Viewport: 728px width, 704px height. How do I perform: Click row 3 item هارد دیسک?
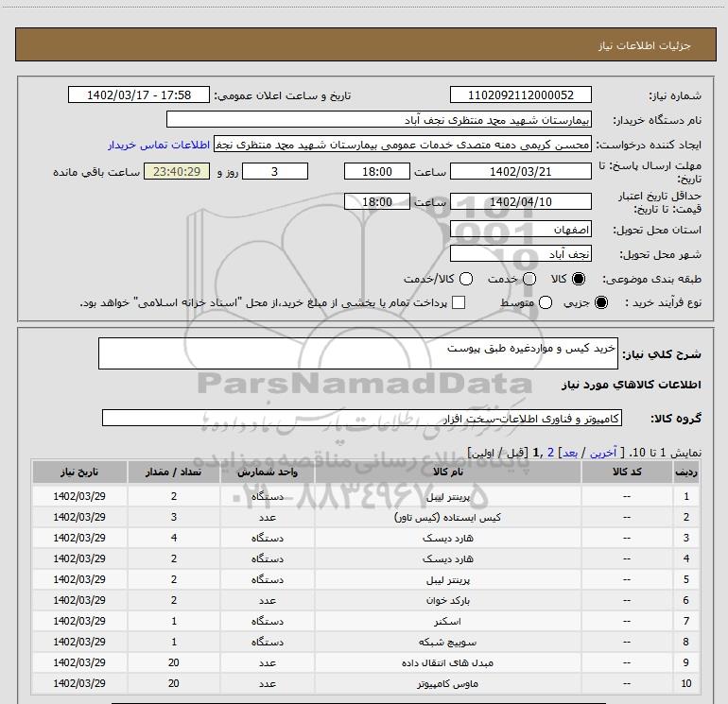click(x=448, y=539)
